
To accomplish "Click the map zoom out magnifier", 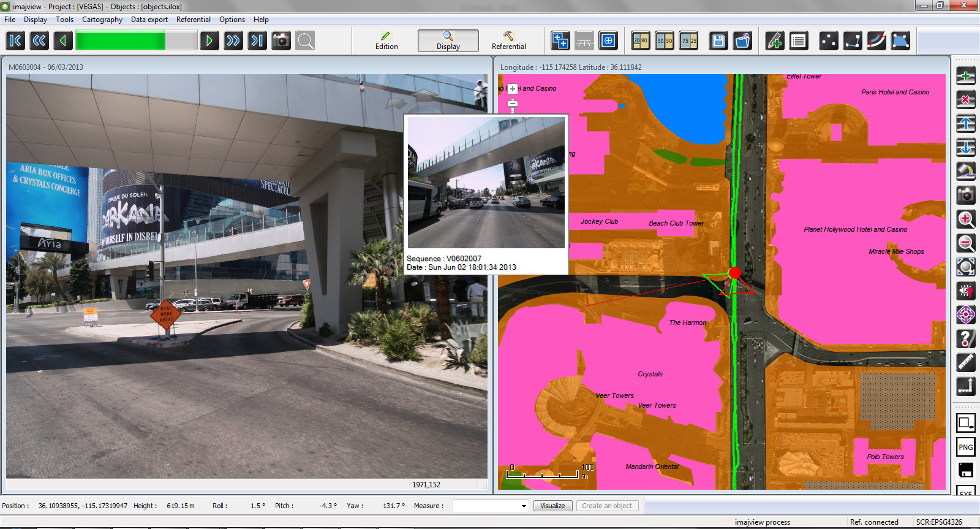I will (965, 243).
